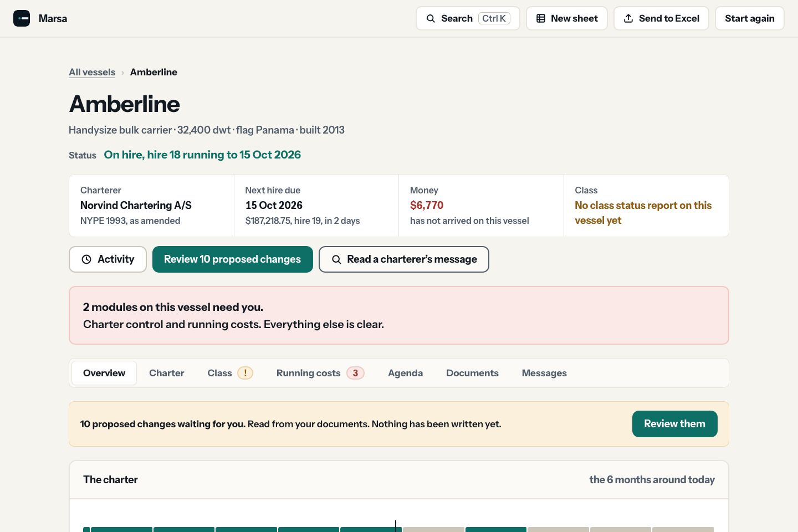
Task: Click the '15 Oct 2026' next hire date
Action: click(274, 205)
